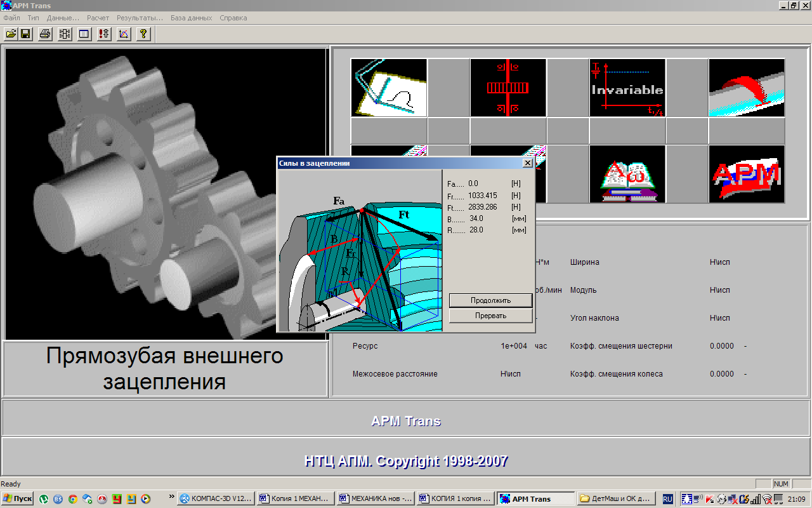Click the Угол наклона label

tap(594, 318)
